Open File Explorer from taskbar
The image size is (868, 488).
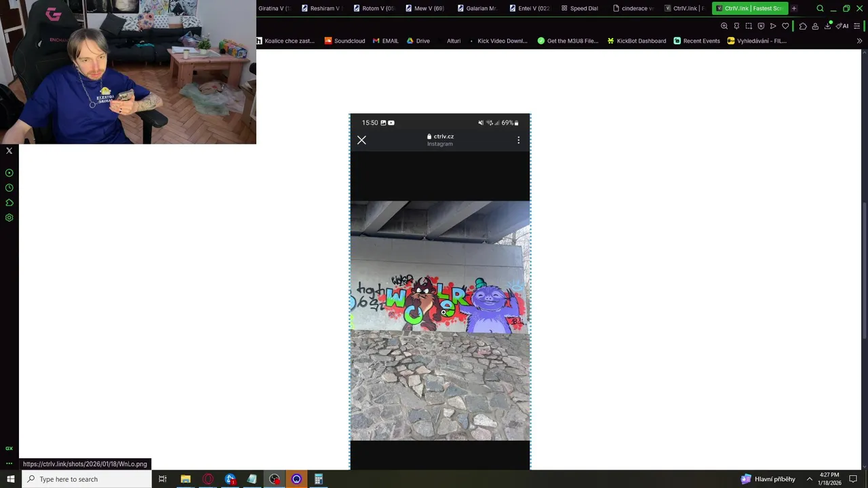(x=185, y=479)
